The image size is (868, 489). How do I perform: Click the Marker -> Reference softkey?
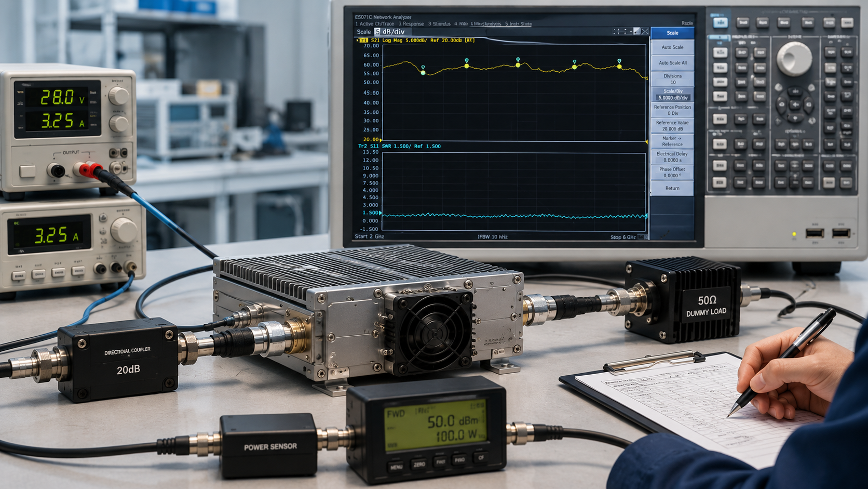pyautogui.click(x=672, y=141)
